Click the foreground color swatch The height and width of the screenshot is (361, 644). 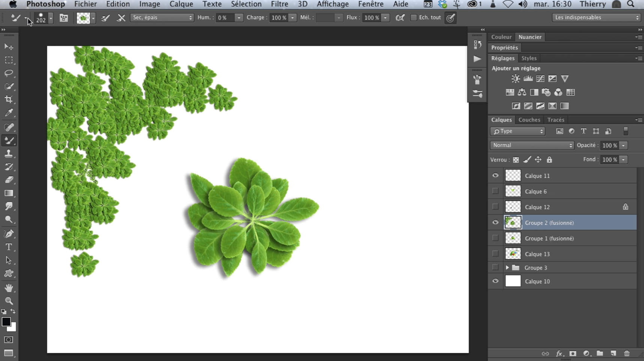[x=6, y=322]
